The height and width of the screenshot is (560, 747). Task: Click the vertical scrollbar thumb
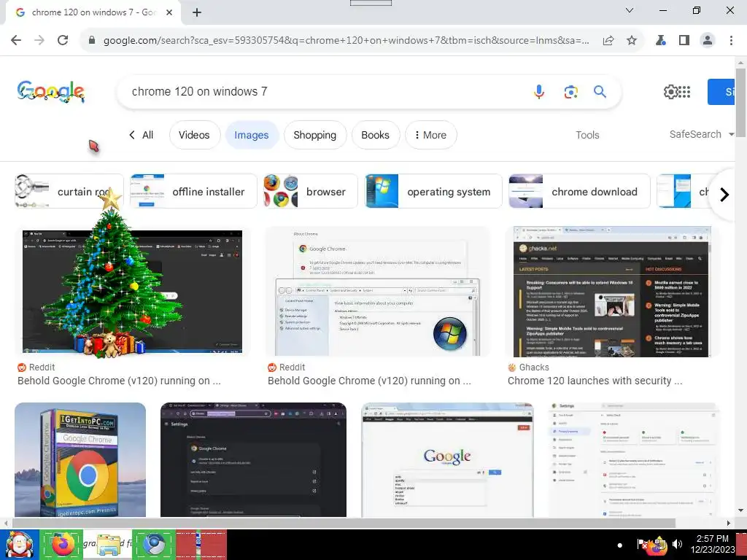click(740, 102)
